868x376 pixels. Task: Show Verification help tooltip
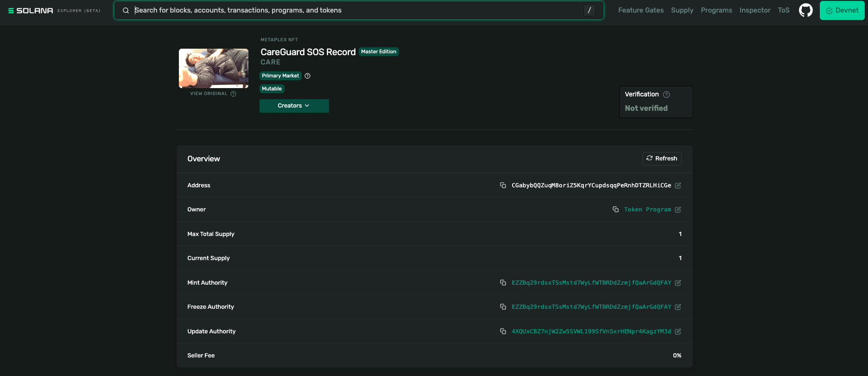pos(666,95)
